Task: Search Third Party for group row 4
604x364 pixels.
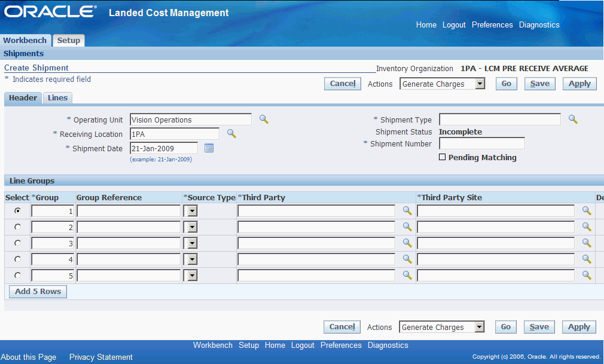Action: click(x=407, y=259)
